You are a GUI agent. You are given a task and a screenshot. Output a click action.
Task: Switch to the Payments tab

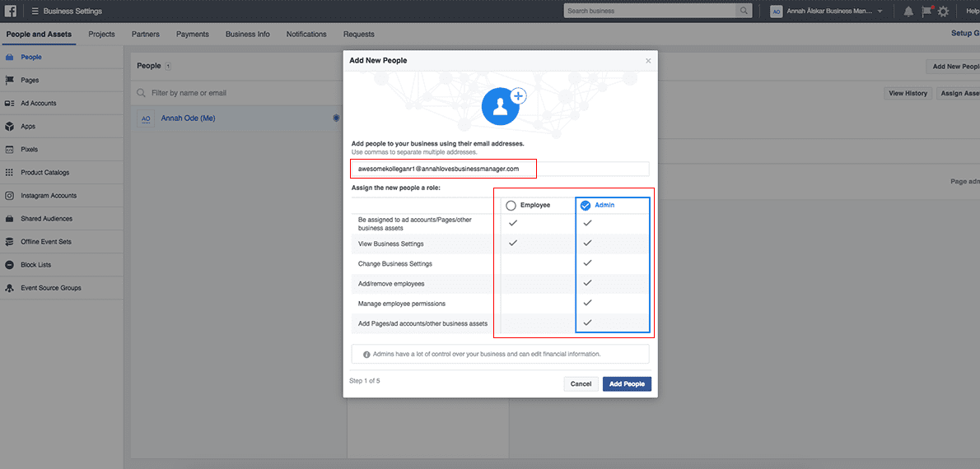click(x=193, y=35)
